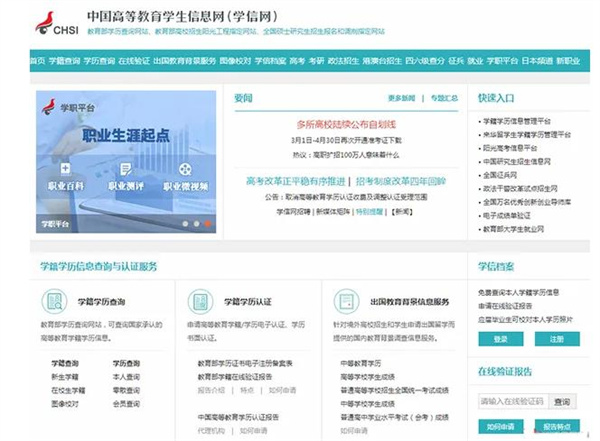Open 来华留学生学籍学历管理平台 quick link
Image resolution: width=600 pixels, height=441 pixels.
coord(527,135)
